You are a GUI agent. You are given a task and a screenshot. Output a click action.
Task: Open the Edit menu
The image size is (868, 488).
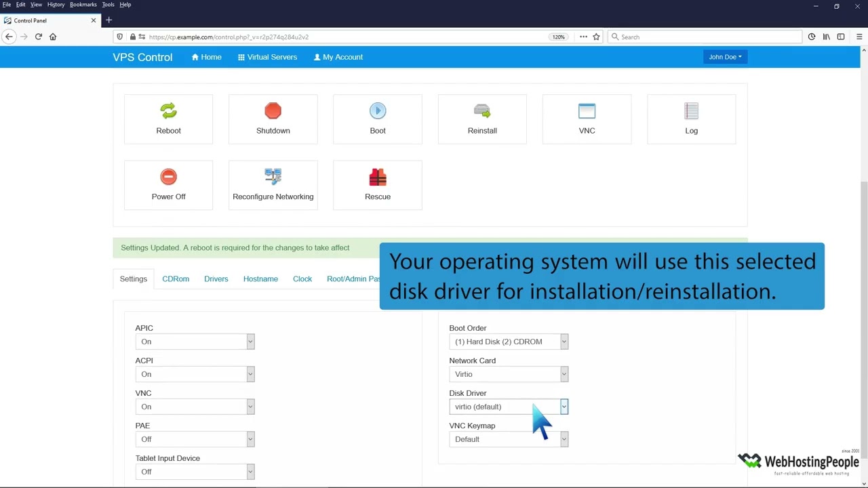coord(20,5)
